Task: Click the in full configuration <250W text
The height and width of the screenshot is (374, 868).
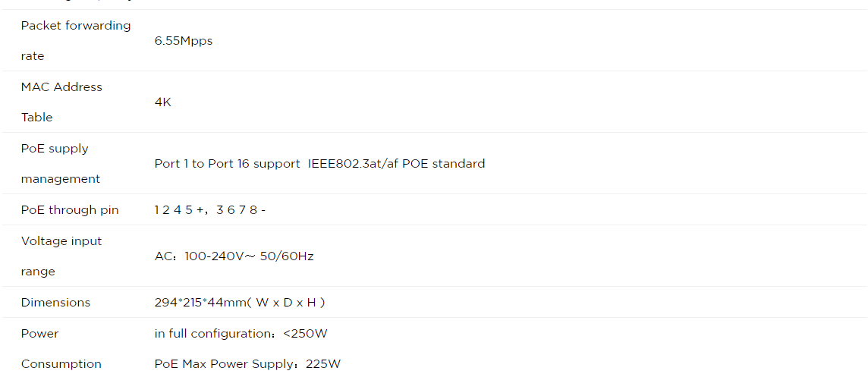Action: point(242,334)
